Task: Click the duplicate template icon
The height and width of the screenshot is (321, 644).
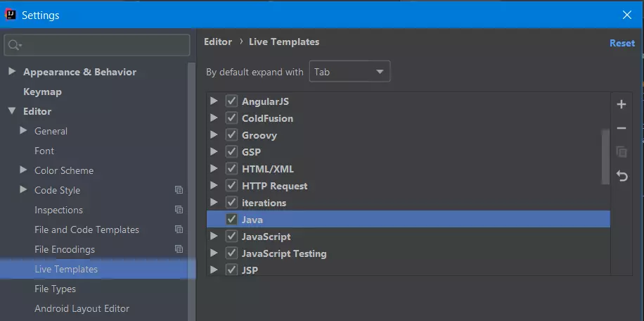Action: (622, 151)
